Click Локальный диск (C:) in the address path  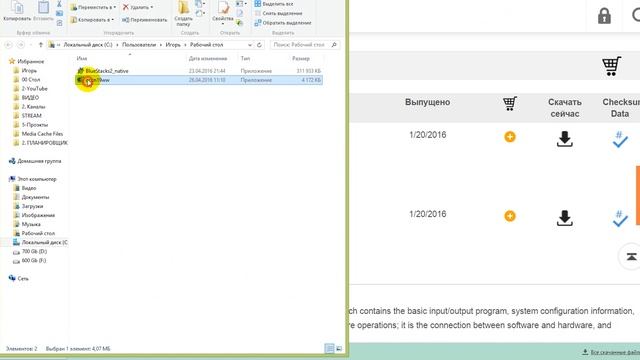88,45
